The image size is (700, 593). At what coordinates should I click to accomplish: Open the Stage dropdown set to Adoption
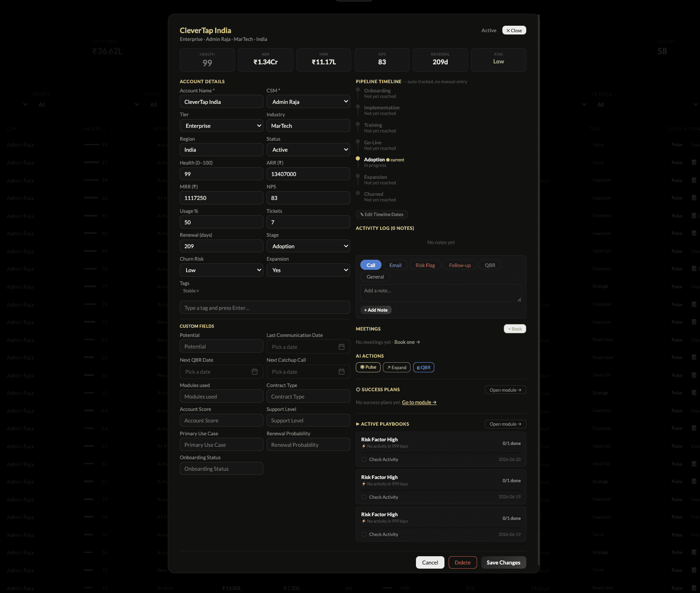tap(308, 246)
